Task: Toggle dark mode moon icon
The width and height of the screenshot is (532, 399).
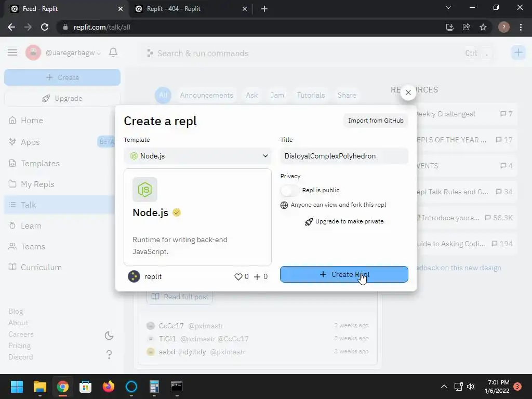Action: pyautogui.click(x=109, y=336)
